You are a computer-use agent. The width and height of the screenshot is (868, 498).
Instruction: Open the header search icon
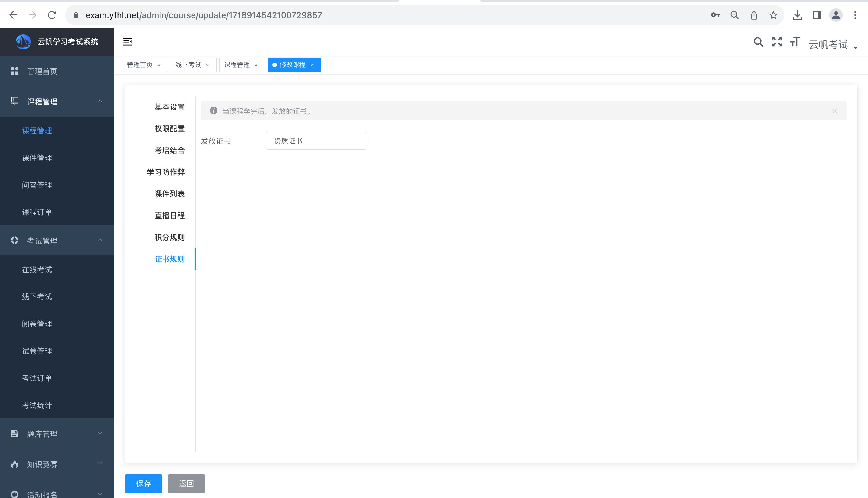(x=758, y=42)
